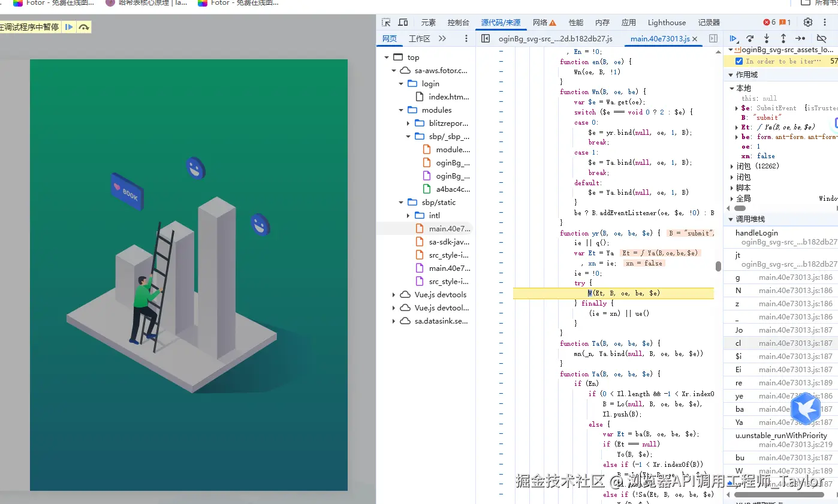Image resolution: width=838 pixels, height=504 pixels.
Task: Deactivate breakpoints icon in debugger toolbar
Action: pyautogui.click(x=821, y=38)
